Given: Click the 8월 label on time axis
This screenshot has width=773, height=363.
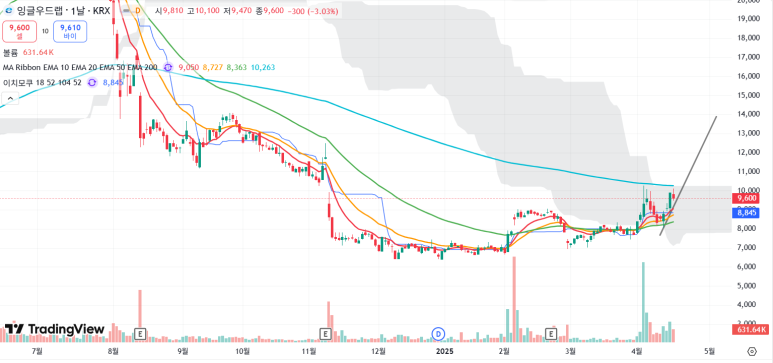Looking at the screenshot, I should tap(113, 351).
